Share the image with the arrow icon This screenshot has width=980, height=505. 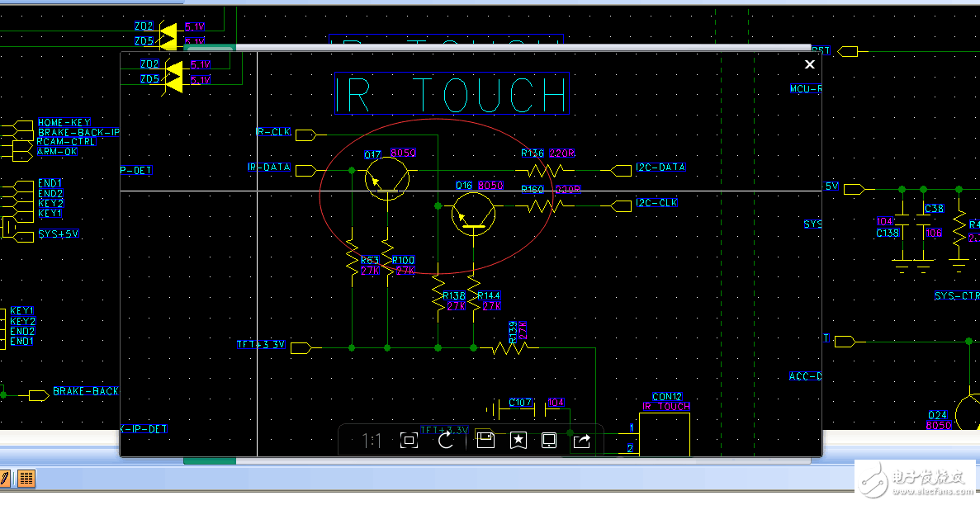point(582,441)
